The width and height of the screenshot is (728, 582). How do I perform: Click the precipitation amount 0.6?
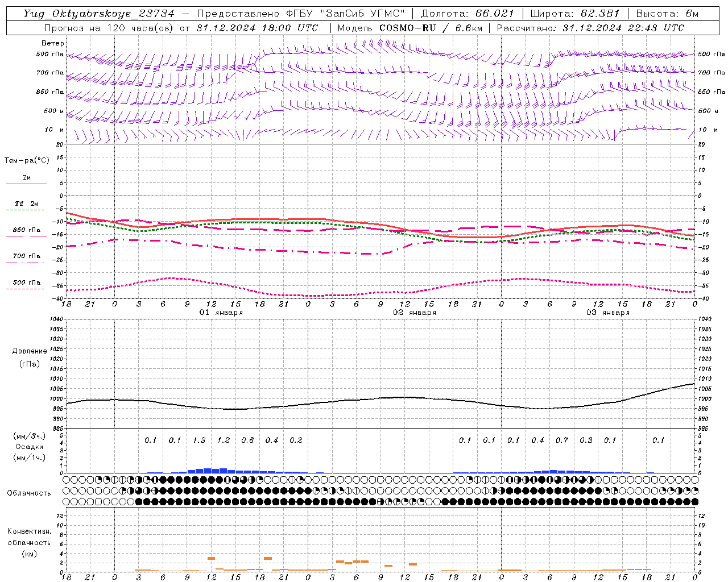(x=247, y=440)
